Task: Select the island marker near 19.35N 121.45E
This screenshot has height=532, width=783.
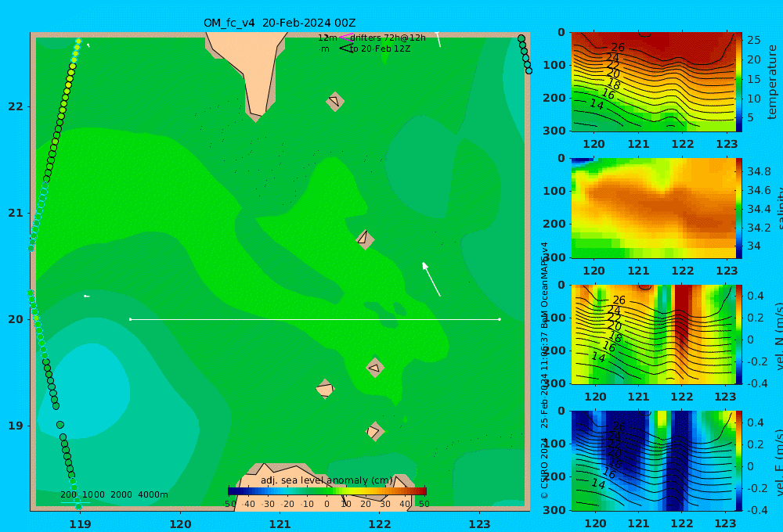Action: [x=325, y=389]
